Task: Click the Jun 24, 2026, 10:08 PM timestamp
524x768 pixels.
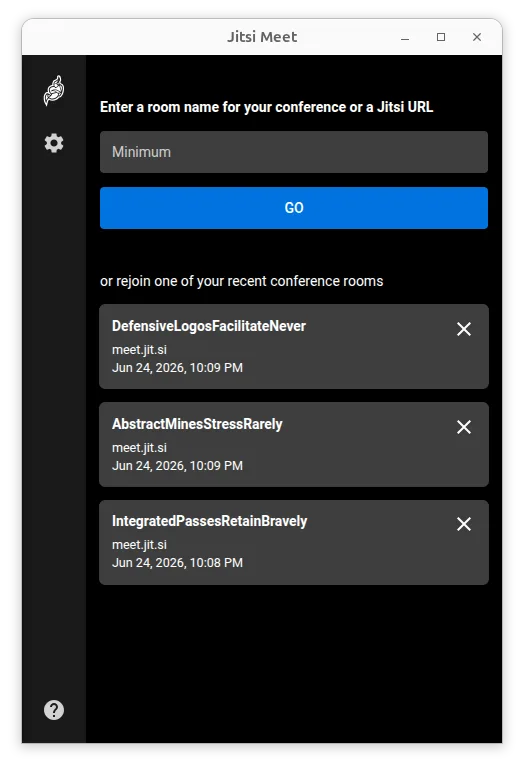Action: [x=177, y=563]
